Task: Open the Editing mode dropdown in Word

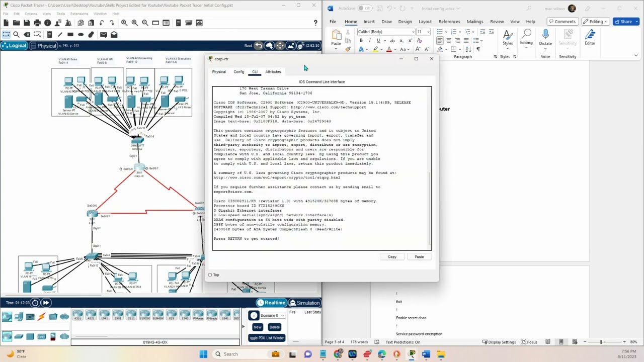Action: [595, 22]
